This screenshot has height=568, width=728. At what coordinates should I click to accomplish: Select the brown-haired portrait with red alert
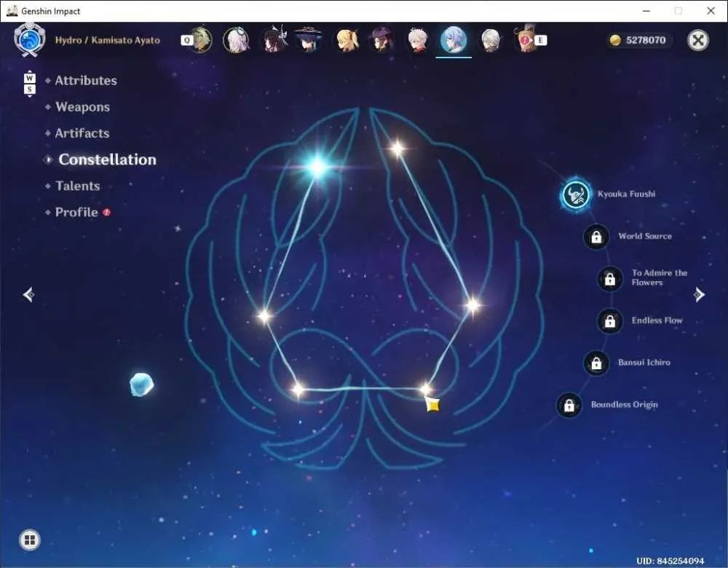526,40
